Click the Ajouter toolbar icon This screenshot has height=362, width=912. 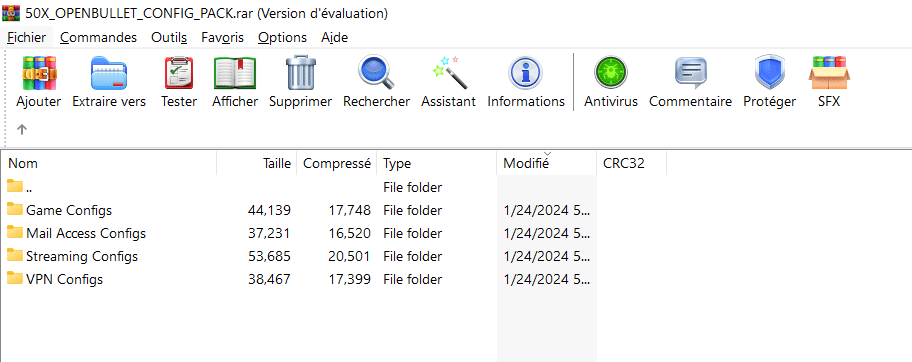tap(39, 73)
